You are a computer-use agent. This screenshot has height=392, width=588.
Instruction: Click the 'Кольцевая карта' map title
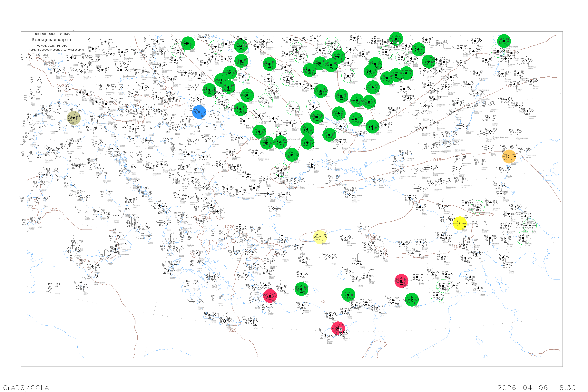click(x=51, y=40)
